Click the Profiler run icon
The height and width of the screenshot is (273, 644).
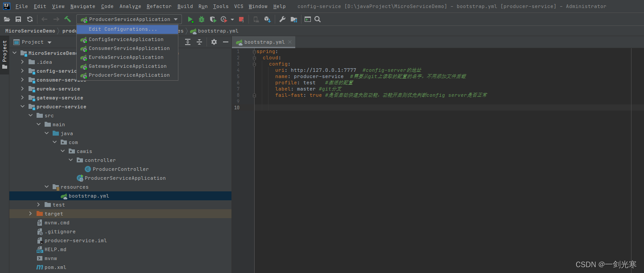(224, 19)
